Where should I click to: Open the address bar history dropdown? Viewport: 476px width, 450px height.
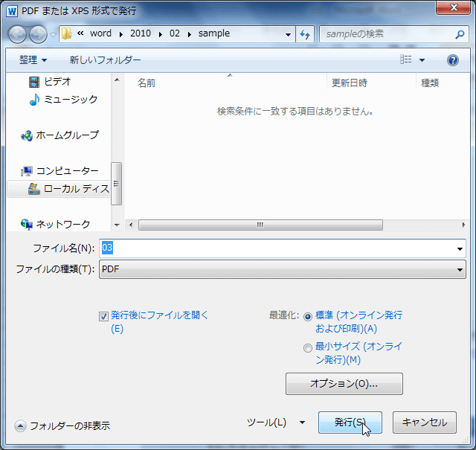pos(288,34)
